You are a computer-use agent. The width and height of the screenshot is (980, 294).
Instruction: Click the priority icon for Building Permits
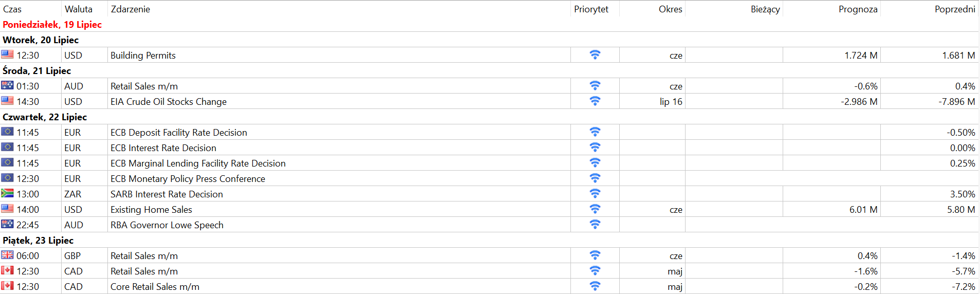[595, 54]
